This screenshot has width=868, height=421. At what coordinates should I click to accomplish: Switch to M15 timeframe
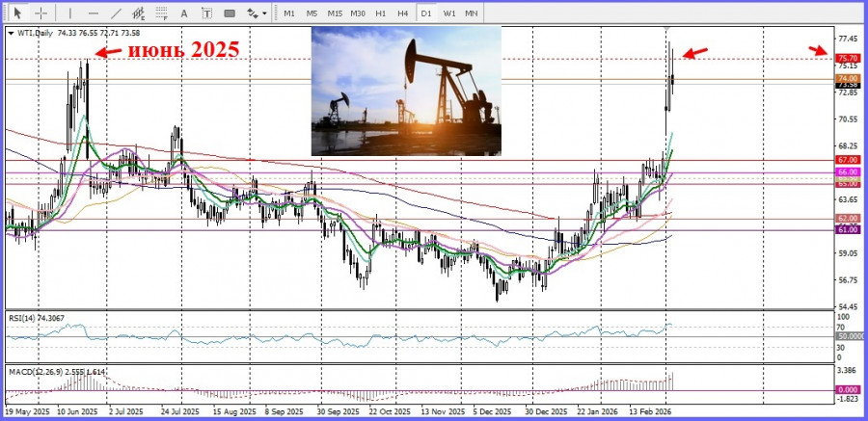tap(335, 13)
